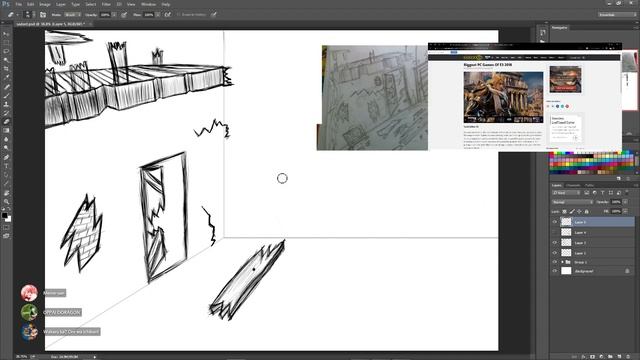Select the Blur tool
The width and height of the screenshot is (640, 360).
pyautogui.click(x=6, y=139)
